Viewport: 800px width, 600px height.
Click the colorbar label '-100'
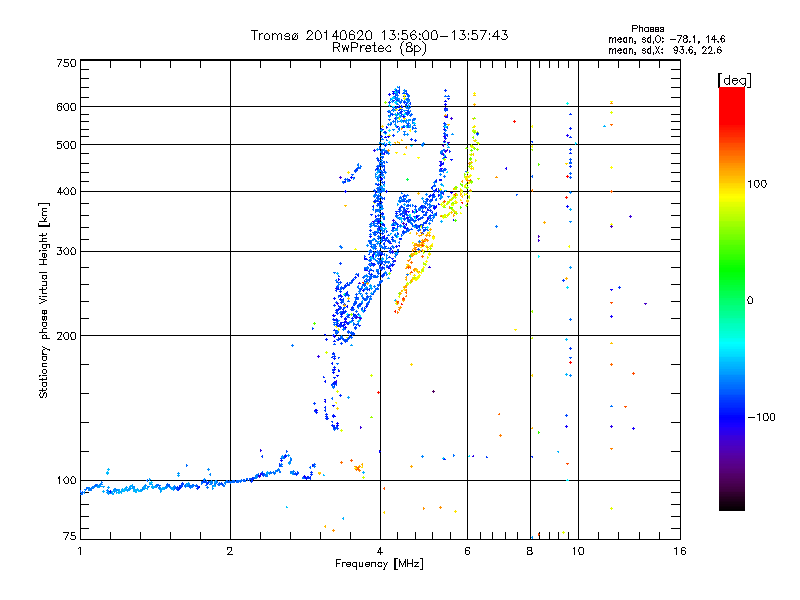[x=761, y=417]
